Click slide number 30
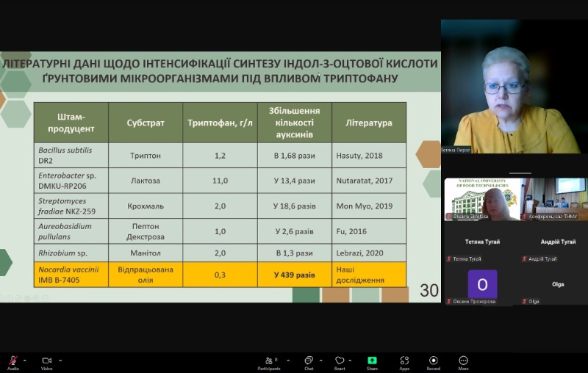 (429, 290)
